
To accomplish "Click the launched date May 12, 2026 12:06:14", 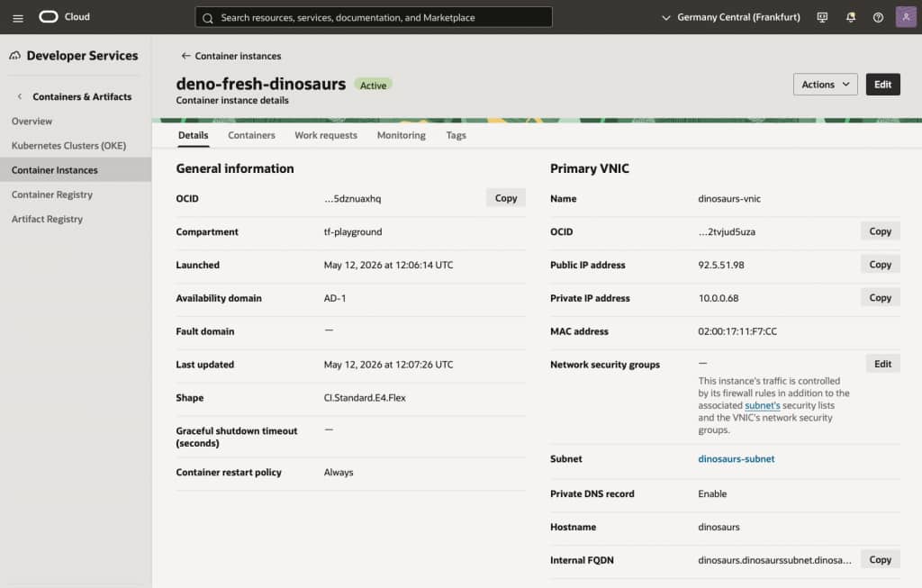I will (x=389, y=266).
